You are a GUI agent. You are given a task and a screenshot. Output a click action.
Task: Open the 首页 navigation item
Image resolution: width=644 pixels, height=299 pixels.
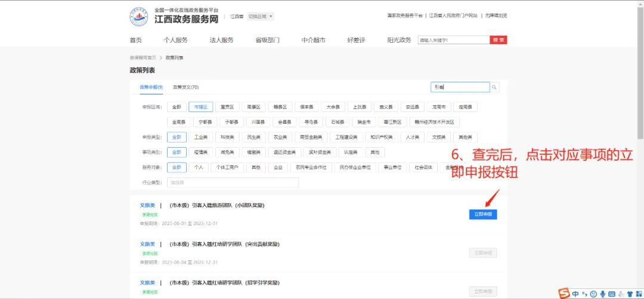[135, 40]
